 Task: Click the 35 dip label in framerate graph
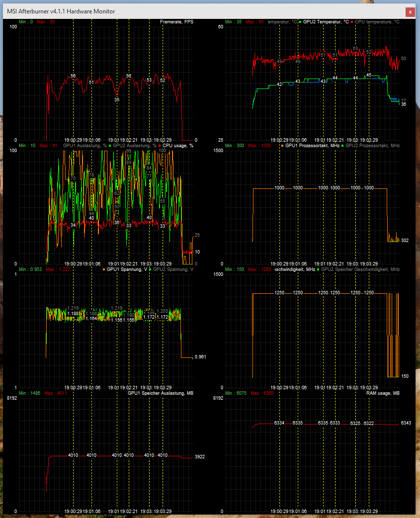pos(117,100)
